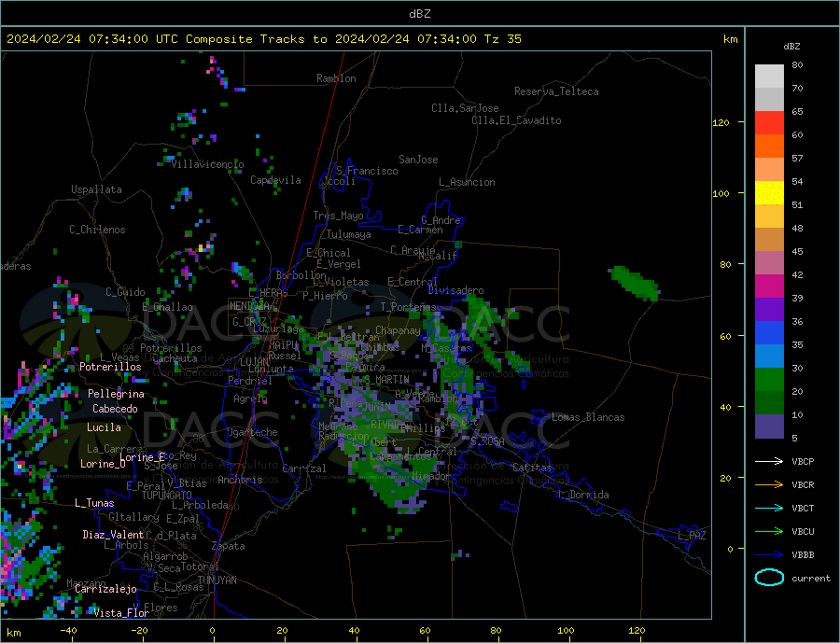Click the SanJose map label

[x=418, y=160]
